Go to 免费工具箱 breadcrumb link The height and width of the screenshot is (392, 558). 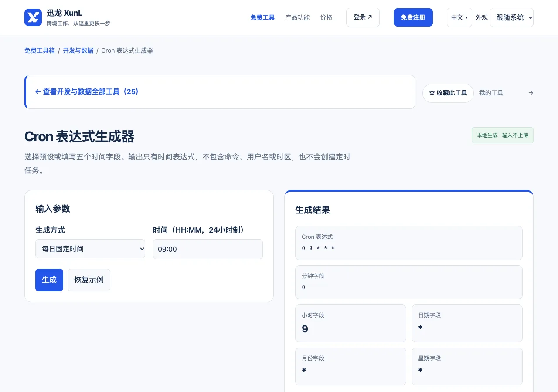pyautogui.click(x=40, y=51)
